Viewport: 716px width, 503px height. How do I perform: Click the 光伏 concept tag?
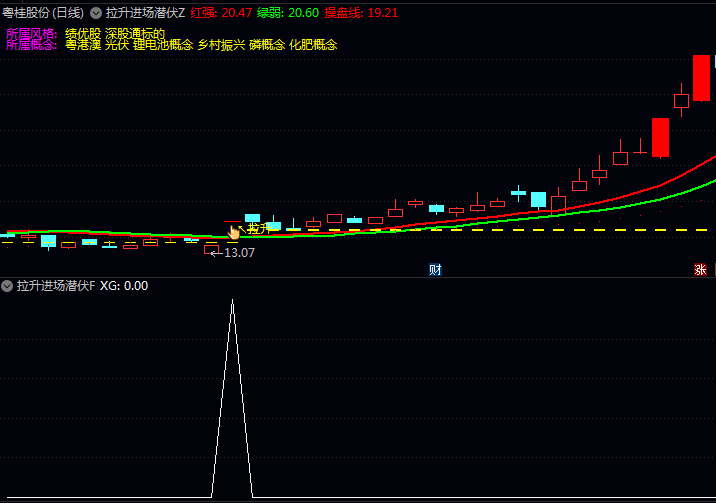pyautogui.click(x=117, y=45)
